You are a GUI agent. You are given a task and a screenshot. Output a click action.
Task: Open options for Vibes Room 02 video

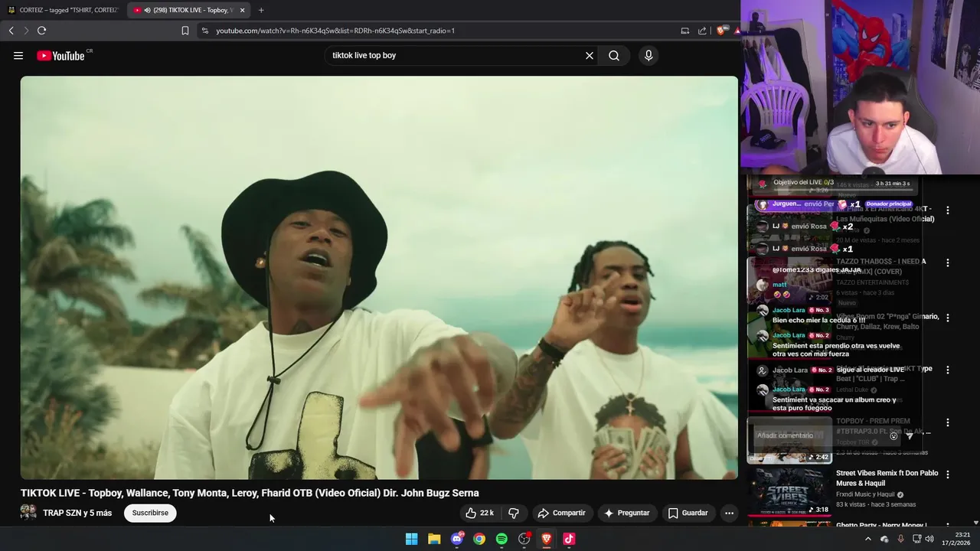coord(948,317)
